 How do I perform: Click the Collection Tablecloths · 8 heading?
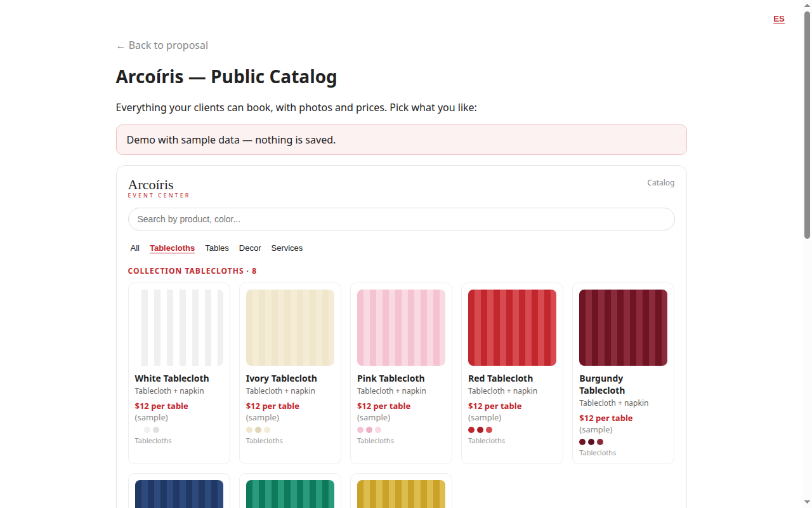[192, 271]
